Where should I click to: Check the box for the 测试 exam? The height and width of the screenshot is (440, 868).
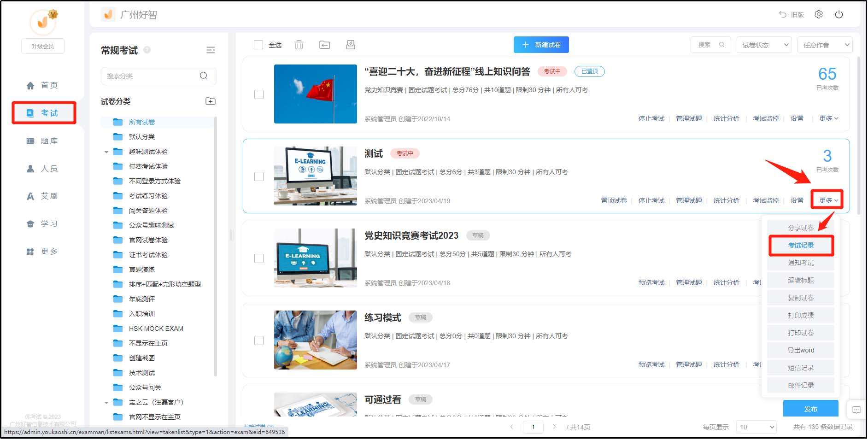click(259, 176)
